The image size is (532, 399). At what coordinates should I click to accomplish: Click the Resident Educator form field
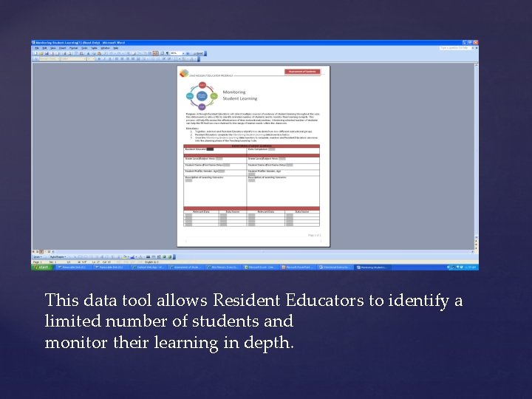pyautogui.click(x=210, y=149)
